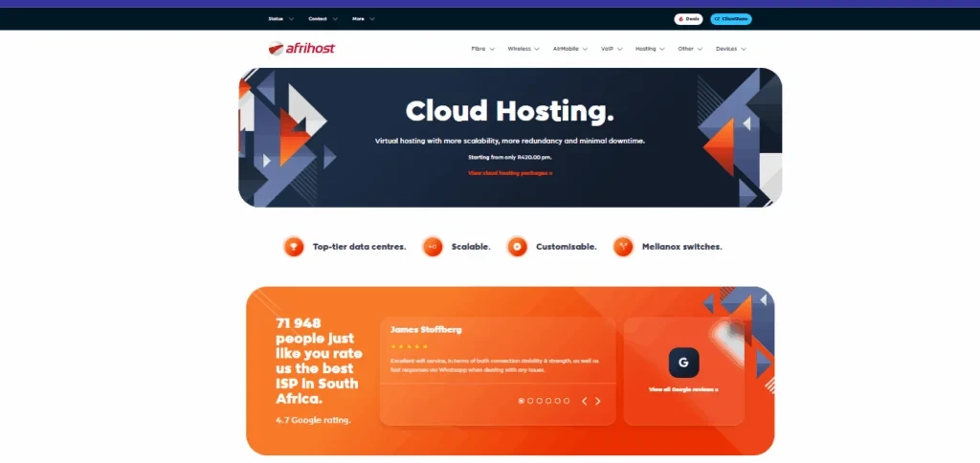Expand the Status dropdown in top bar

coord(281,19)
